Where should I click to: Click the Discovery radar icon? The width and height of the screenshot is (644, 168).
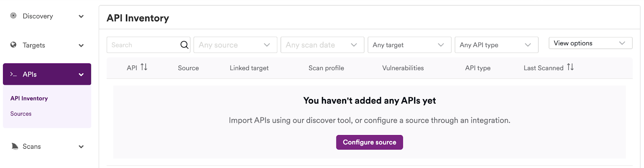point(13,16)
